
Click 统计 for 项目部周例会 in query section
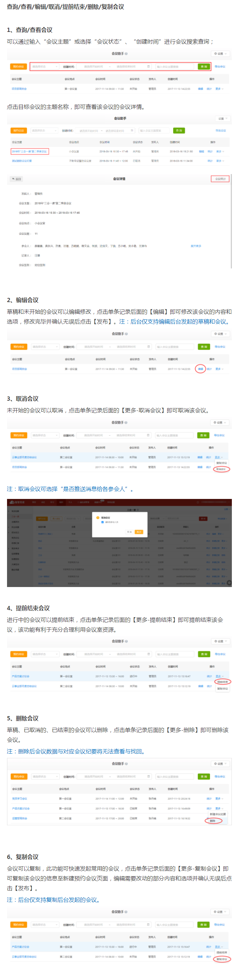[x=209, y=89]
